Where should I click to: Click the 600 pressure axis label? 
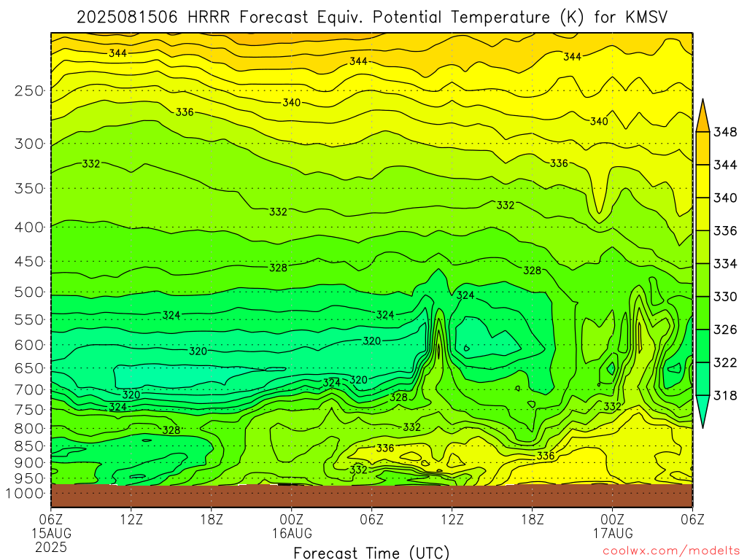pyautogui.click(x=29, y=345)
